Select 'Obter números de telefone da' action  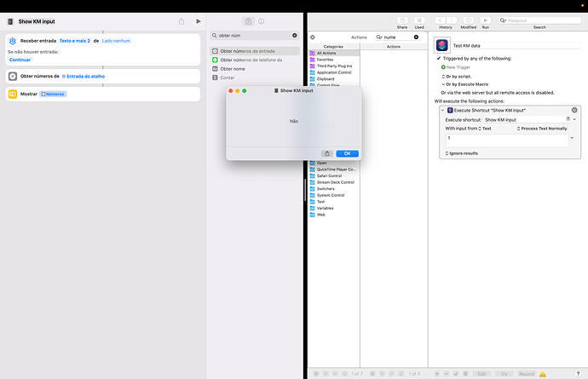tap(255, 60)
